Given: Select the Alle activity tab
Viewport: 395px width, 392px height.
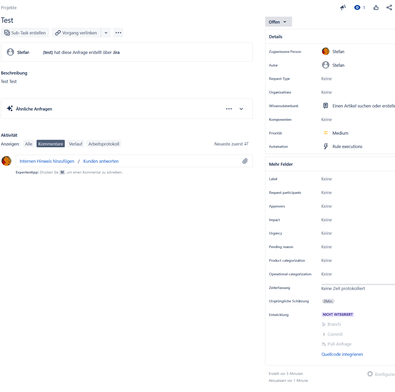Looking at the screenshot, I should 29,144.
